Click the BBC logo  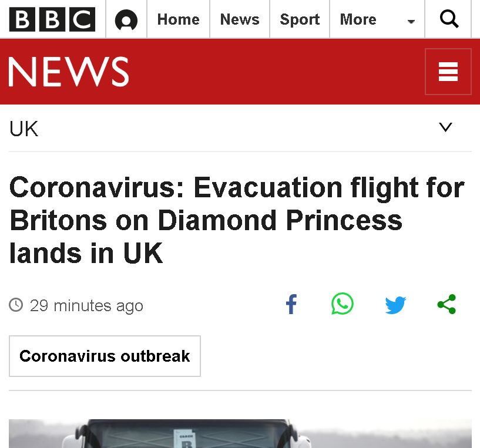tap(52, 19)
